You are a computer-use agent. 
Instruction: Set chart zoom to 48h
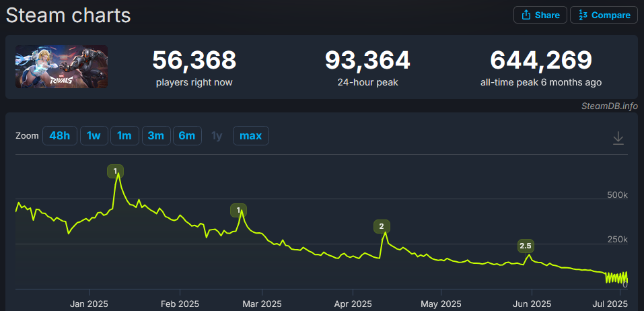pos(59,135)
